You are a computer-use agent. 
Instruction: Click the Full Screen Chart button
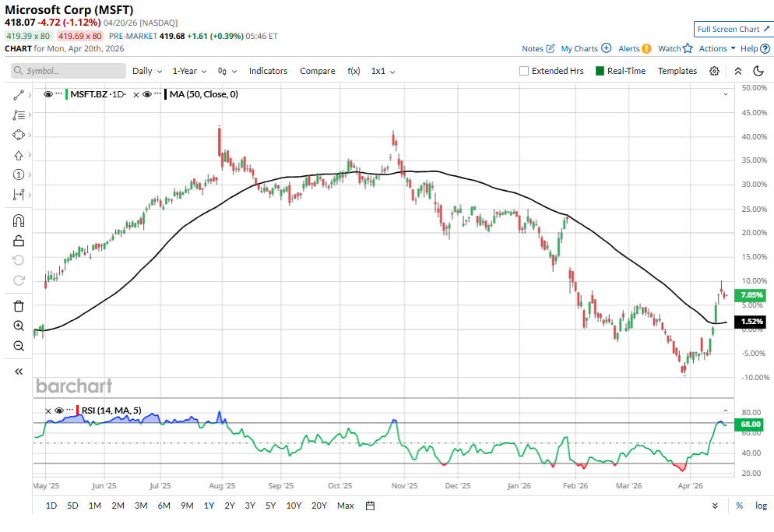[733, 29]
